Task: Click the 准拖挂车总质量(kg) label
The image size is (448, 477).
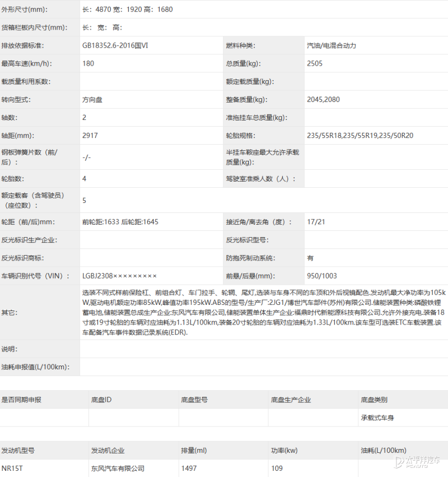Action: (256, 117)
